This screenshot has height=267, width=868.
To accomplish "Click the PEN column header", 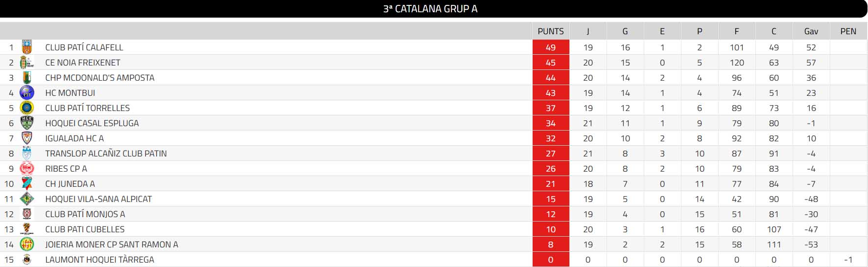I will 848,31.
